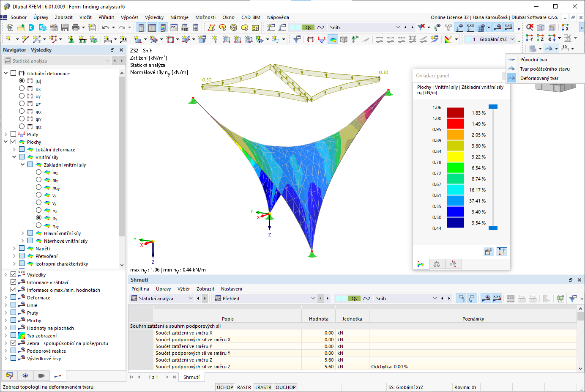Click the zoom cancel magnifier icon
Image resolution: width=585 pixels, height=392 pixels.
click(530, 27)
